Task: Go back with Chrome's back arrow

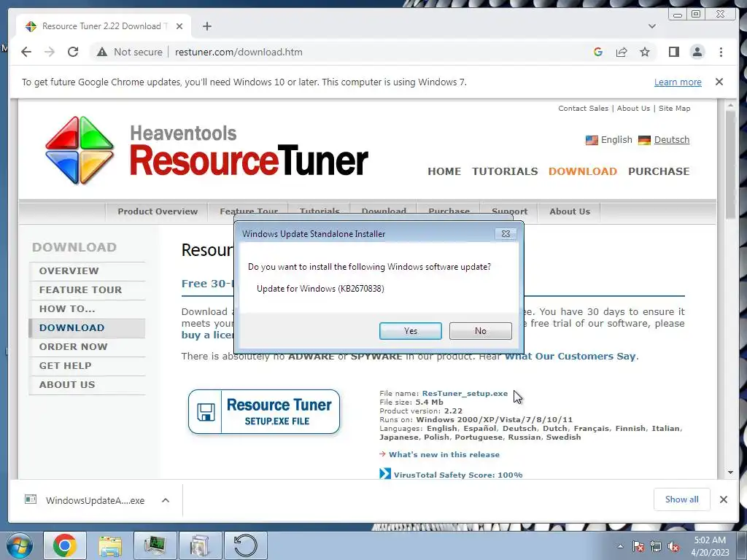Action: click(26, 52)
